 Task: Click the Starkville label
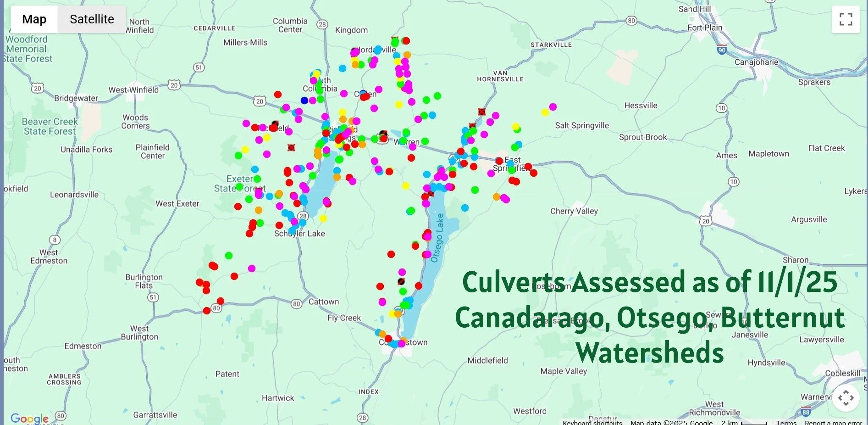tap(551, 45)
